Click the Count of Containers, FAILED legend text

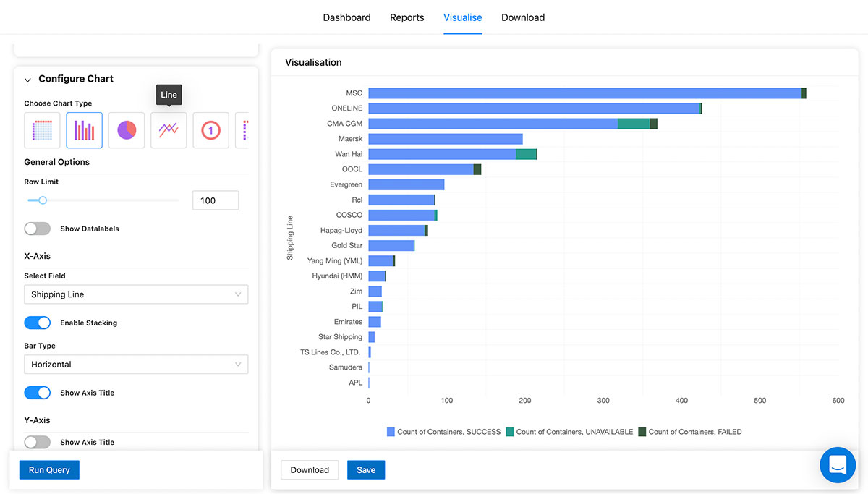pyautogui.click(x=695, y=432)
